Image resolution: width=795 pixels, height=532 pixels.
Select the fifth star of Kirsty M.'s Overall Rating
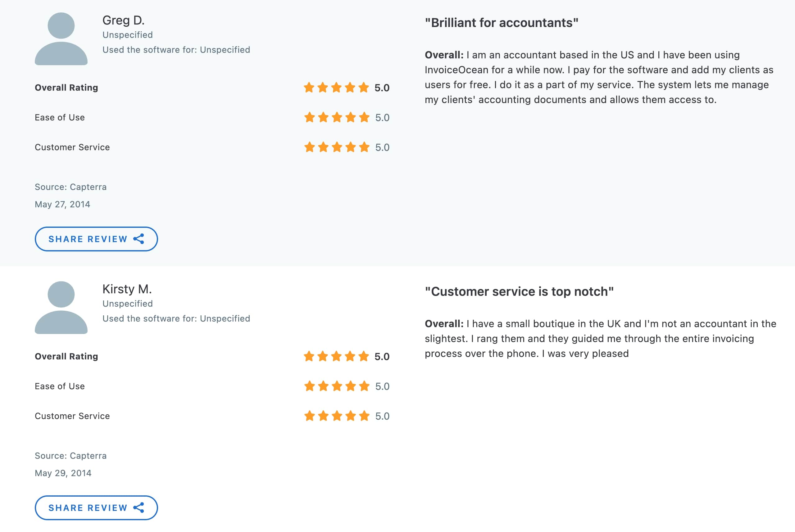pyautogui.click(x=364, y=357)
